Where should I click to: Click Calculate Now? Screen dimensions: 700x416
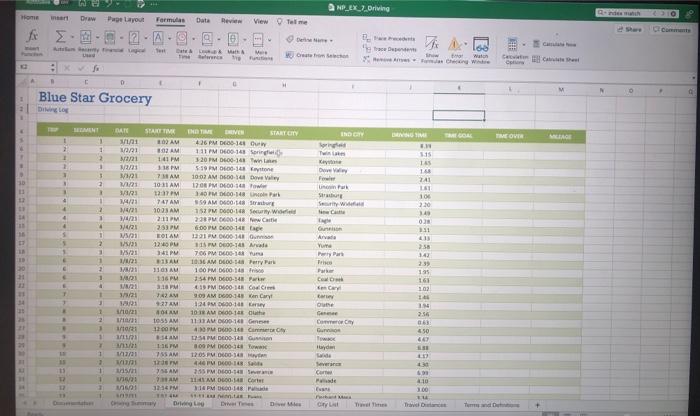pyautogui.click(x=554, y=45)
